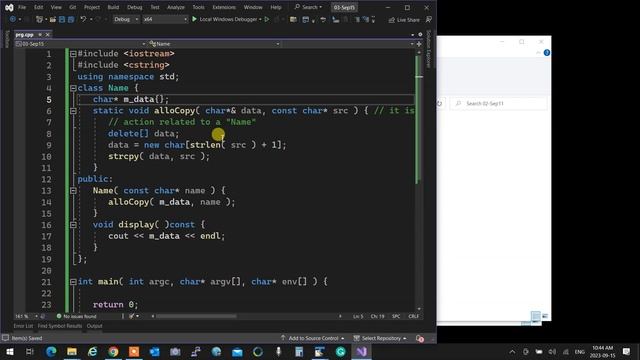Open the Git menu
This screenshot has height=360, width=640.
click(73, 7)
